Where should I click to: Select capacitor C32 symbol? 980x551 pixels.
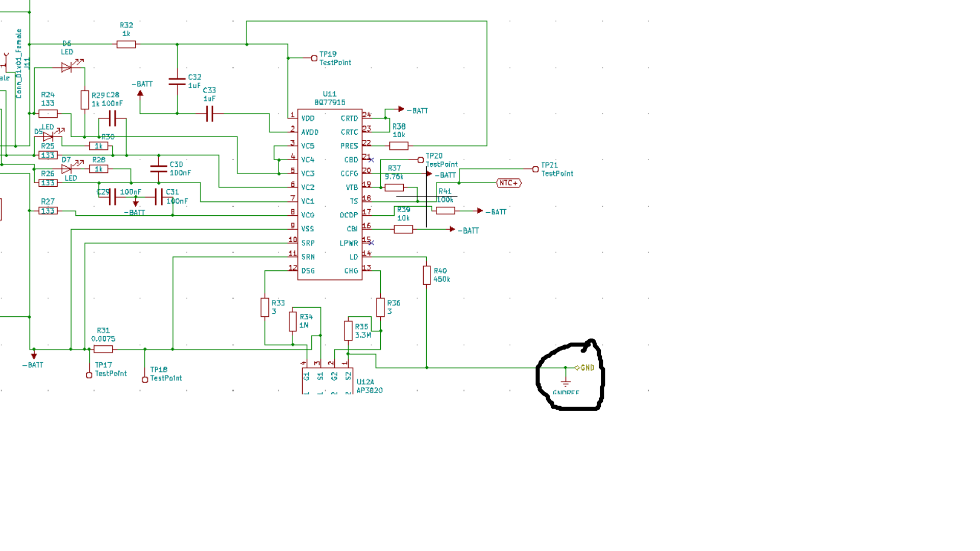177,81
